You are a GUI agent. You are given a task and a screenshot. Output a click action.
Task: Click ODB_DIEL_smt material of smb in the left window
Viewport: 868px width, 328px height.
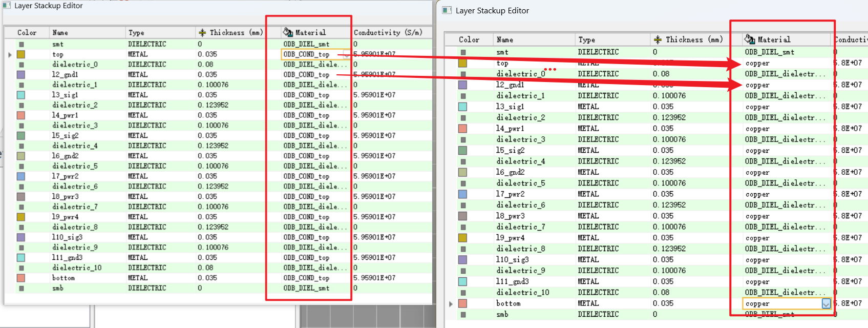click(x=306, y=288)
